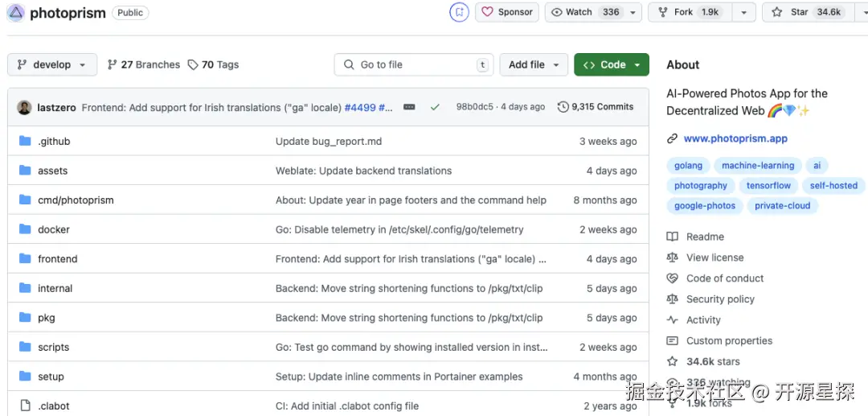
Task: Open the 27 Branches list
Action: 143,64
